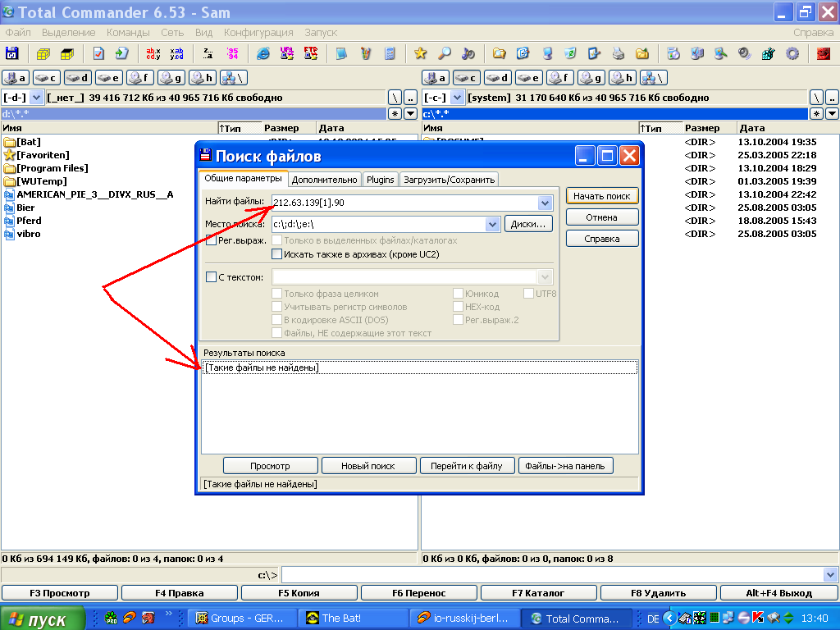Click the checkmarked document icon in toolbar
Screen dimensions: 840x630
tap(98, 53)
